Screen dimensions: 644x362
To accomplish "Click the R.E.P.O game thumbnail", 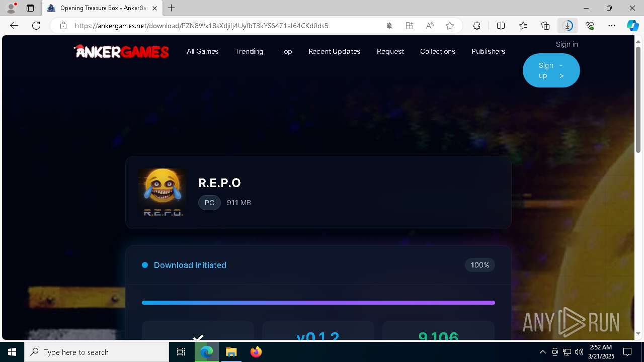I will click(162, 193).
